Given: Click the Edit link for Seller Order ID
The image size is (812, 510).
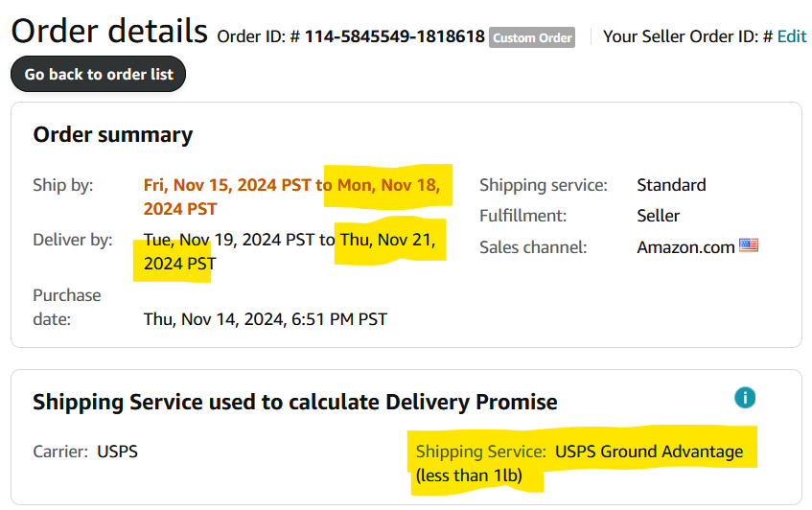Looking at the screenshot, I should [792, 36].
